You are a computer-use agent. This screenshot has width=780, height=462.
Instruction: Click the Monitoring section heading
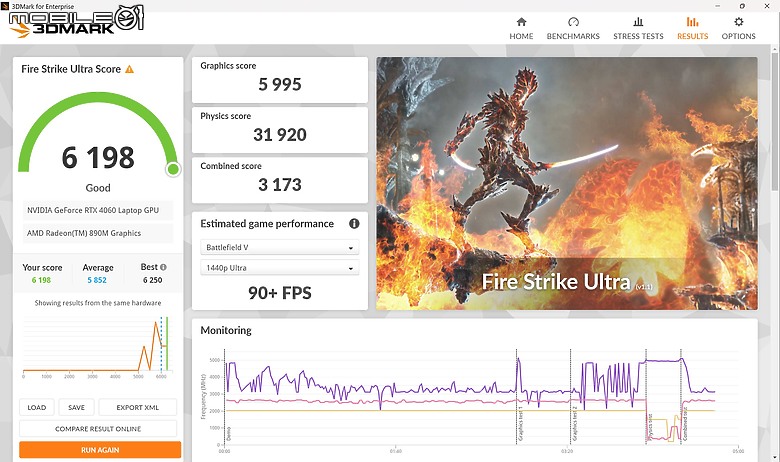(x=226, y=330)
